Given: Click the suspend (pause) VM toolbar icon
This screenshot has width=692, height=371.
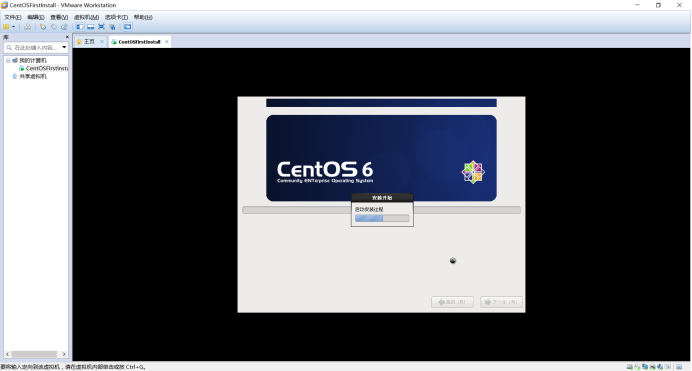Looking at the screenshot, I should pyautogui.click(x=6, y=27).
